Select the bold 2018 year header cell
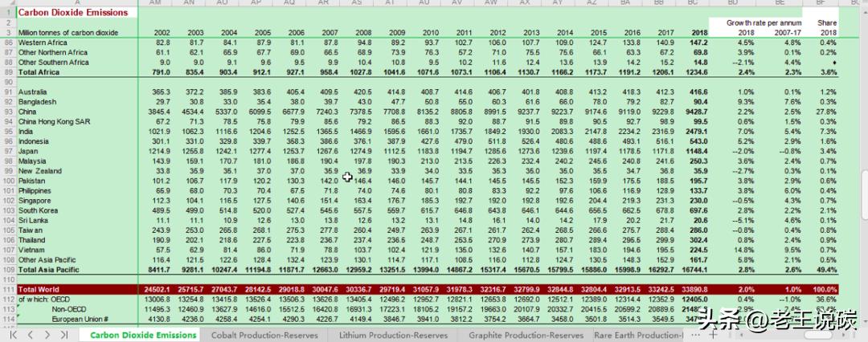The height and width of the screenshot is (342, 868). pos(693,33)
